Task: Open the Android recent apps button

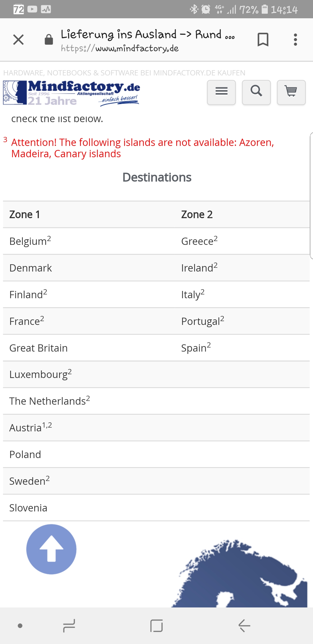Action: click(69, 625)
